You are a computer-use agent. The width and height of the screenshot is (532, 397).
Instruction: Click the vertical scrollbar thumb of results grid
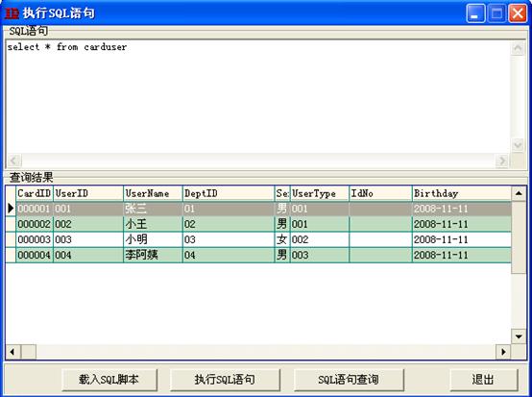pos(519,237)
